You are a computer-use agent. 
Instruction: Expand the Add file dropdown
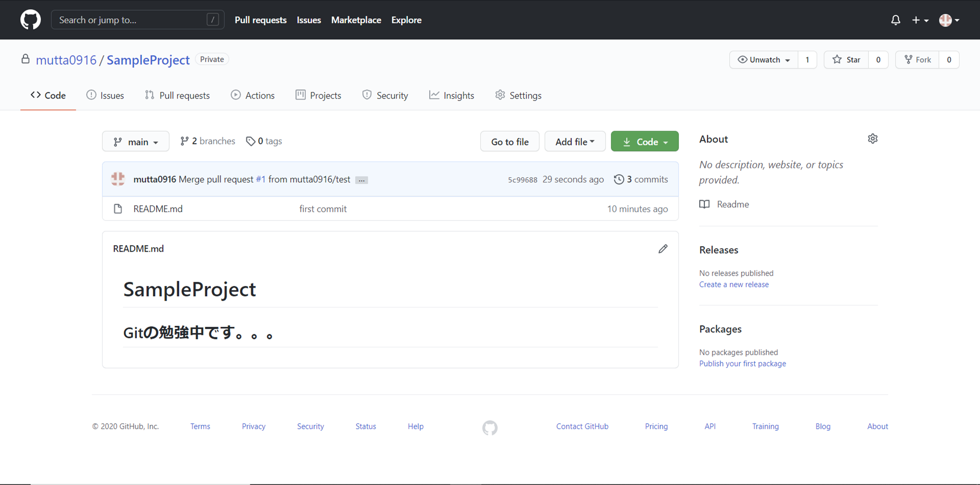575,141
